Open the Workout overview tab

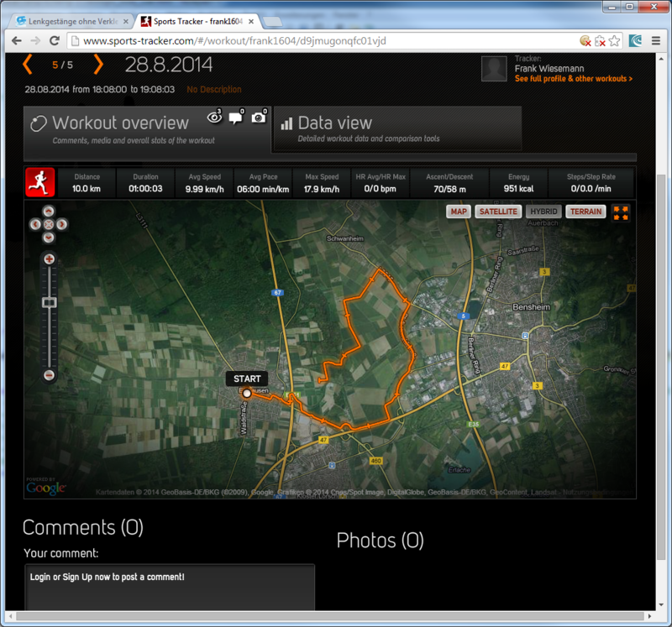[x=148, y=129]
